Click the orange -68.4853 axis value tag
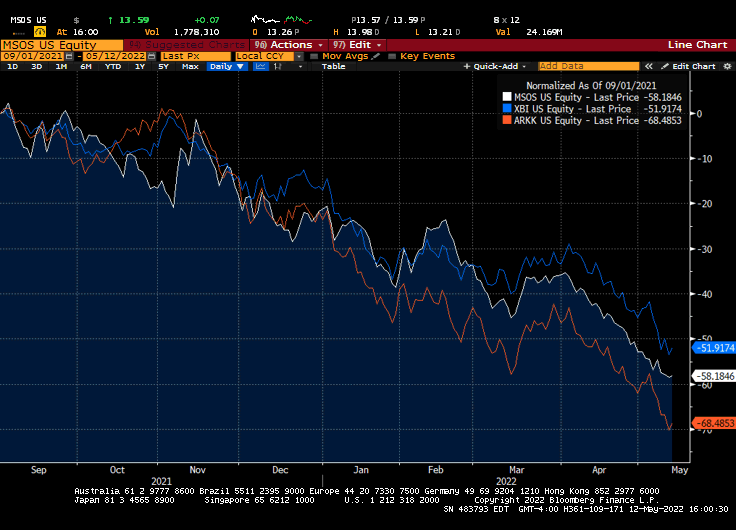Screen dimensions: 736x530 pyautogui.click(x=713, y=423)
